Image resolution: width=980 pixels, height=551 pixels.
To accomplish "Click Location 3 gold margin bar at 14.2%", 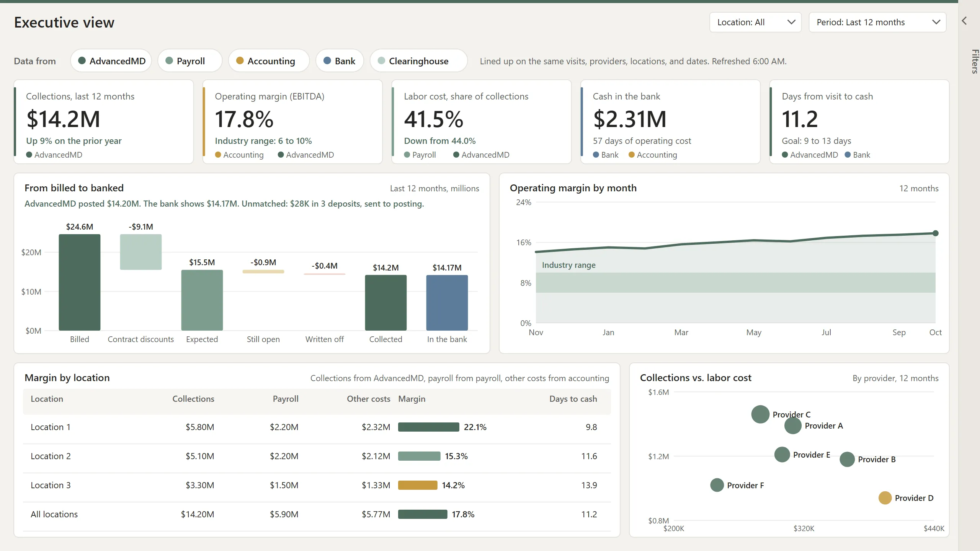I will point(418,485).
